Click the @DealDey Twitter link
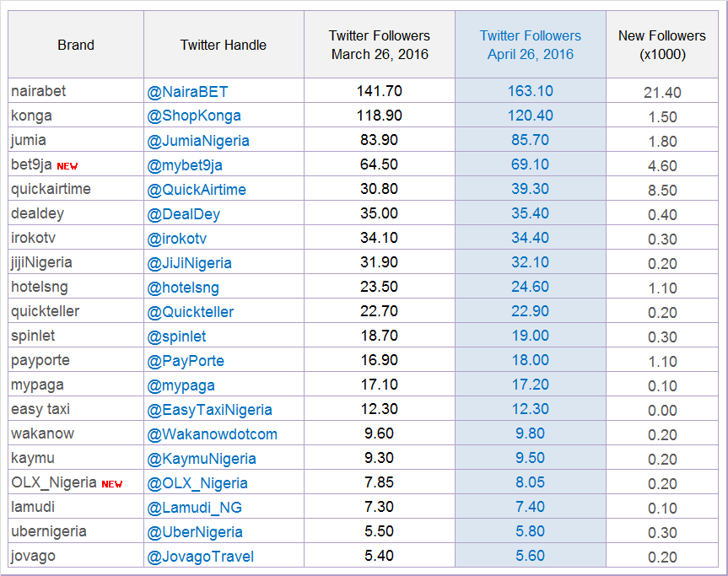This screenshot has height=576, width=728. point(183,214)
